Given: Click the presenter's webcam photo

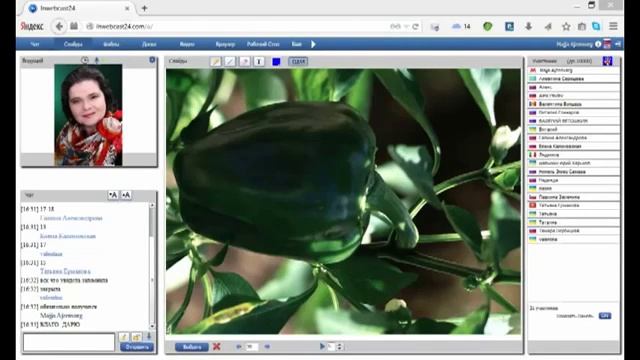Looking at the screenshot, I should click(88, 115).
